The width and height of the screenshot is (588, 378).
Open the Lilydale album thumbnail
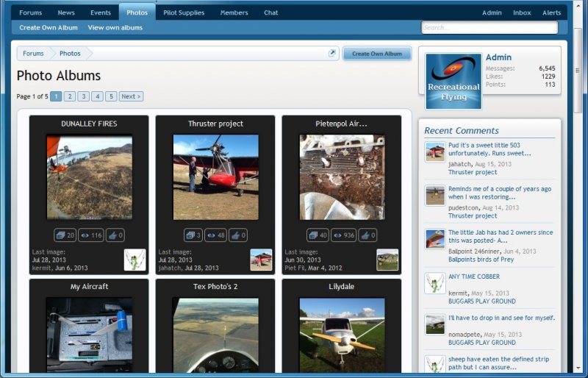[342, 335]
